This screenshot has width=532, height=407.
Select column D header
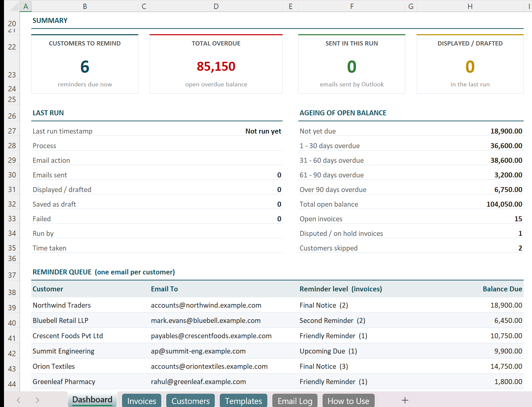click(x=216, y=6)
